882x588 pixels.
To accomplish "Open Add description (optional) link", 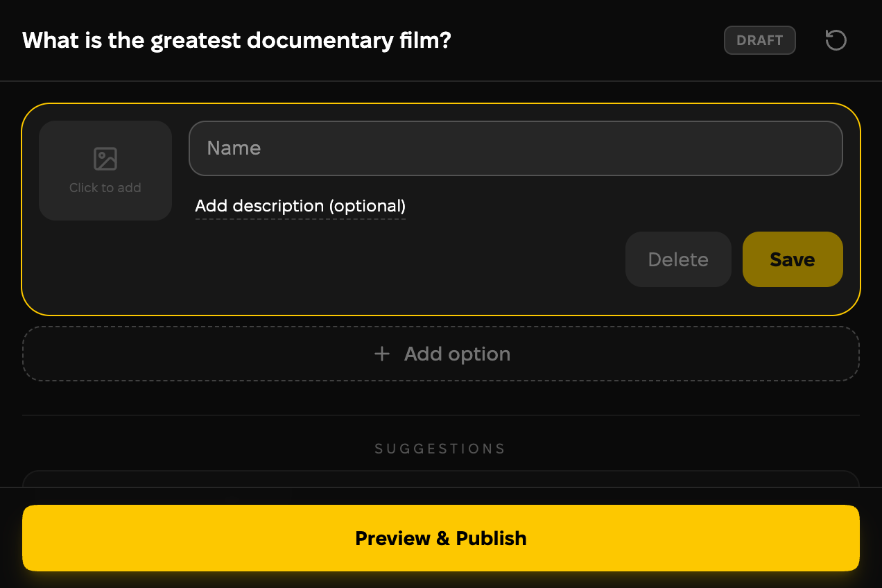I will pyautogui.click(x=300, y=206).
